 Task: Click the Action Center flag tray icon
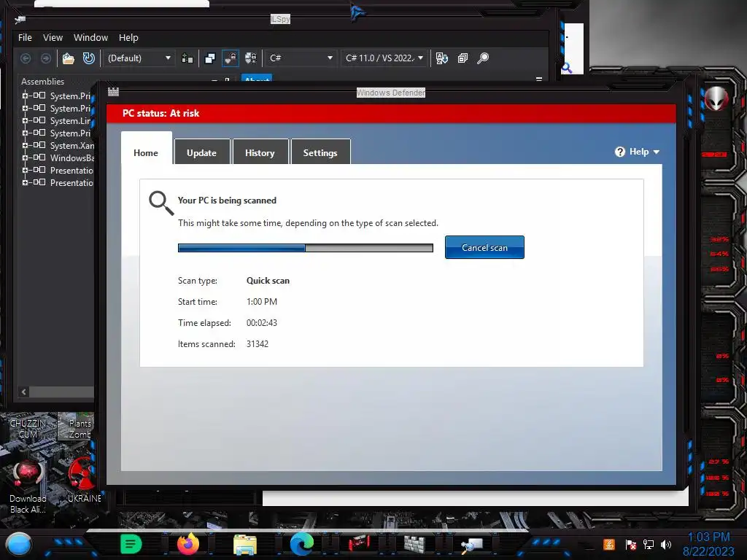pos(631,544)
